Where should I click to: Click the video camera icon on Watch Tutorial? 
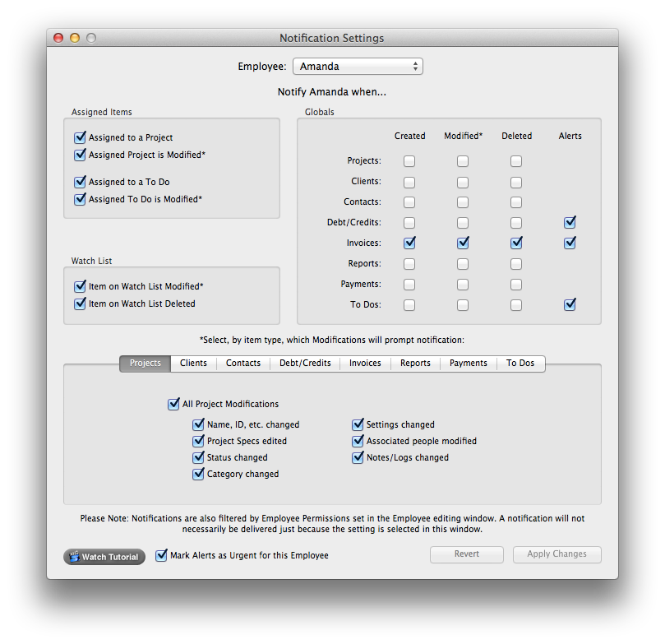coord(74,557)
